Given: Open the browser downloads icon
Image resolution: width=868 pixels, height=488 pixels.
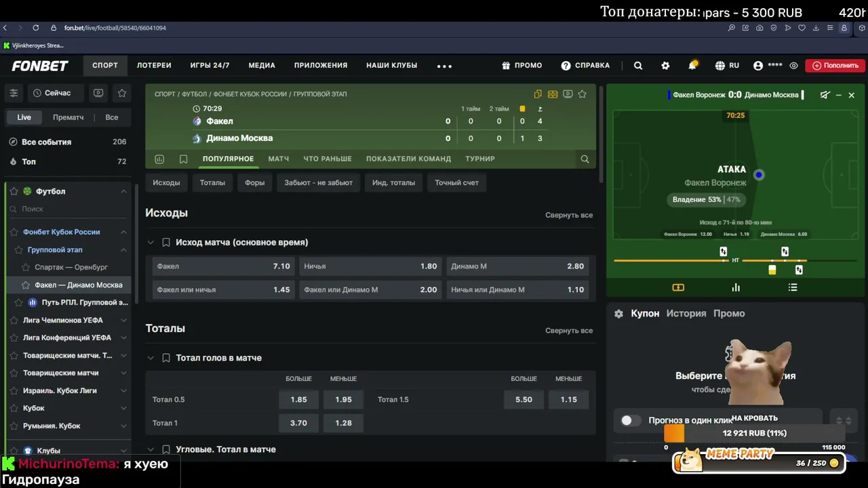Looking at the screenshot, I should pos(816,28).
